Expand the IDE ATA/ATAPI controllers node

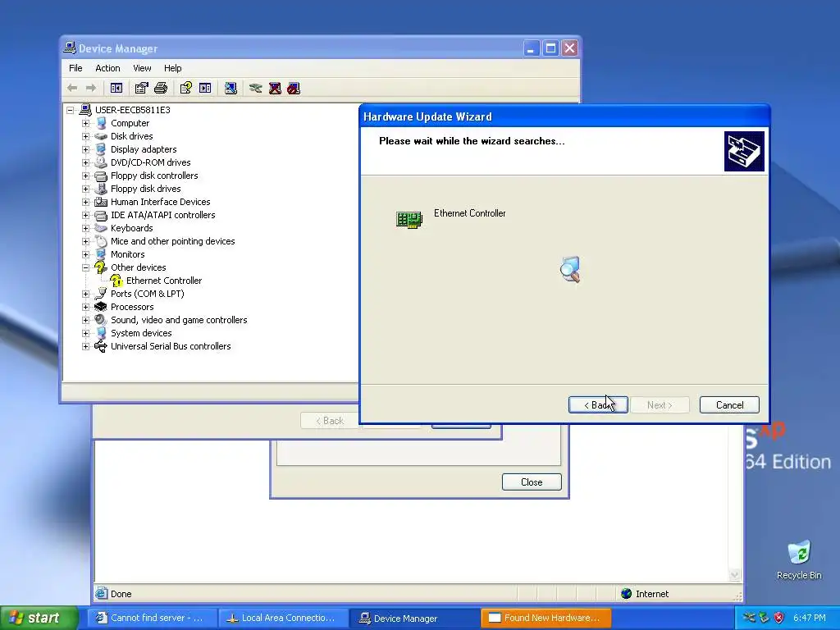tap(85, 215)
